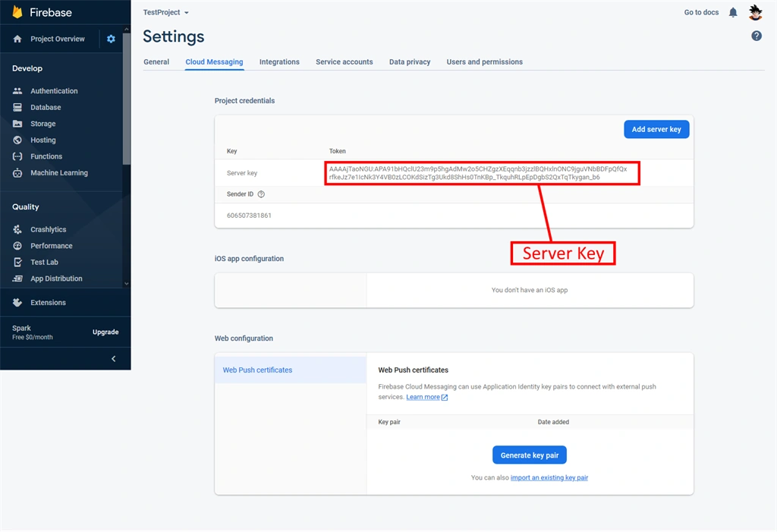The image size is (777, 532).
Task: Click the Firebase flame logo
Action: click(x=17, y=12)
